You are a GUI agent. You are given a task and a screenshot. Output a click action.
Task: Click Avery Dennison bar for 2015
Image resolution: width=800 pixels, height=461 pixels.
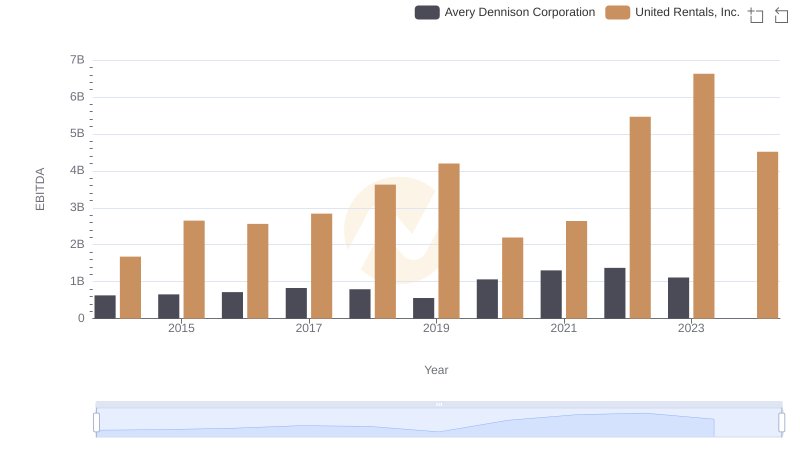click(168, 306)
